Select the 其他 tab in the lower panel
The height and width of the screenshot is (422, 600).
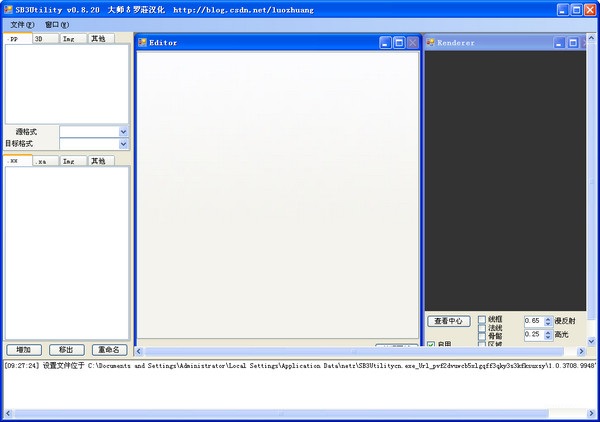[101, 161]
